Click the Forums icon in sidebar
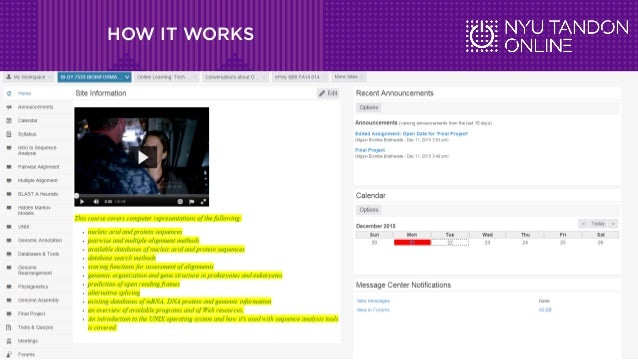 point(9,354)
